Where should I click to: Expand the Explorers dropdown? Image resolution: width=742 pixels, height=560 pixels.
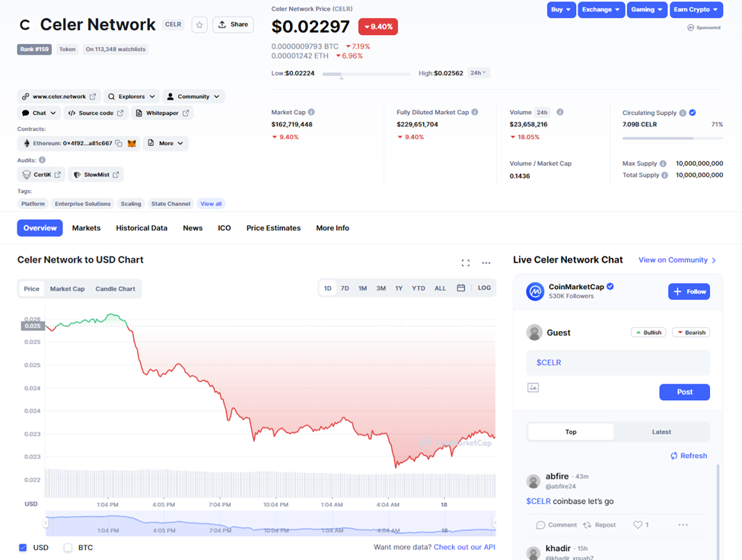132,97
